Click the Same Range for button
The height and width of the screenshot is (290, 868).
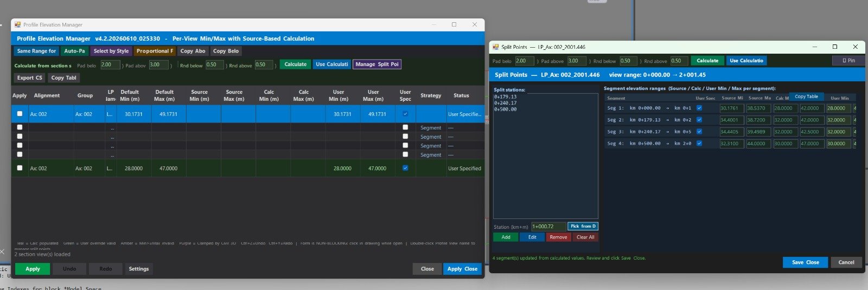36,51
